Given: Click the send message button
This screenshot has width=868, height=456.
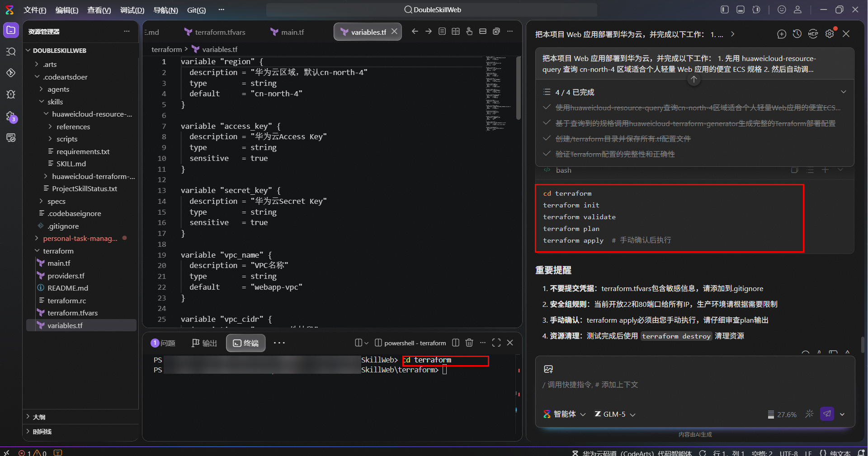Looking at the screenshot, I should (x=827, y=414).
